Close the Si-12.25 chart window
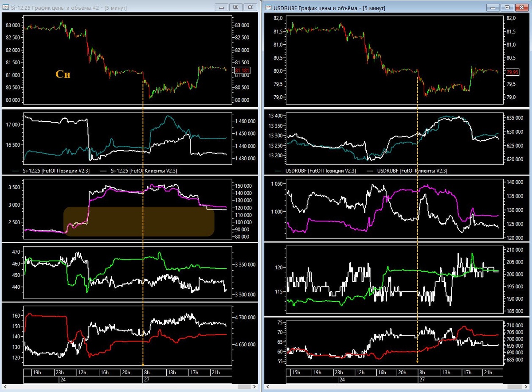 (x=250, y=7)
